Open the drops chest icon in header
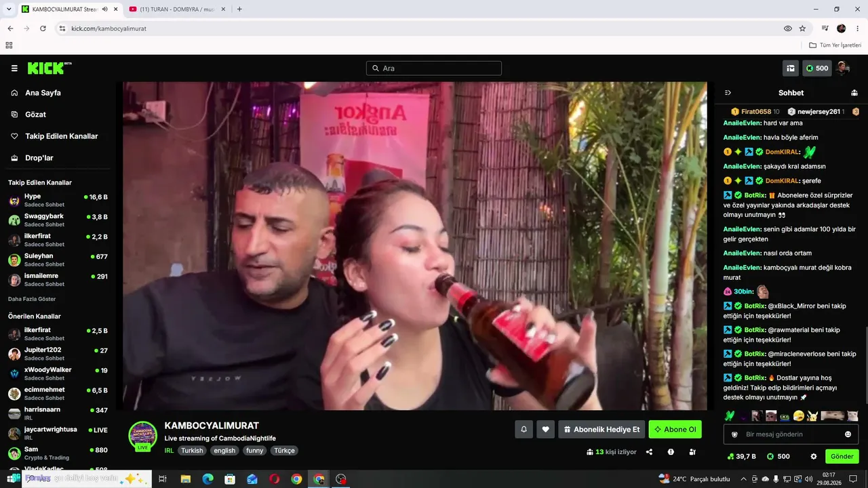The image size is (868, 488). click(791, 68)
